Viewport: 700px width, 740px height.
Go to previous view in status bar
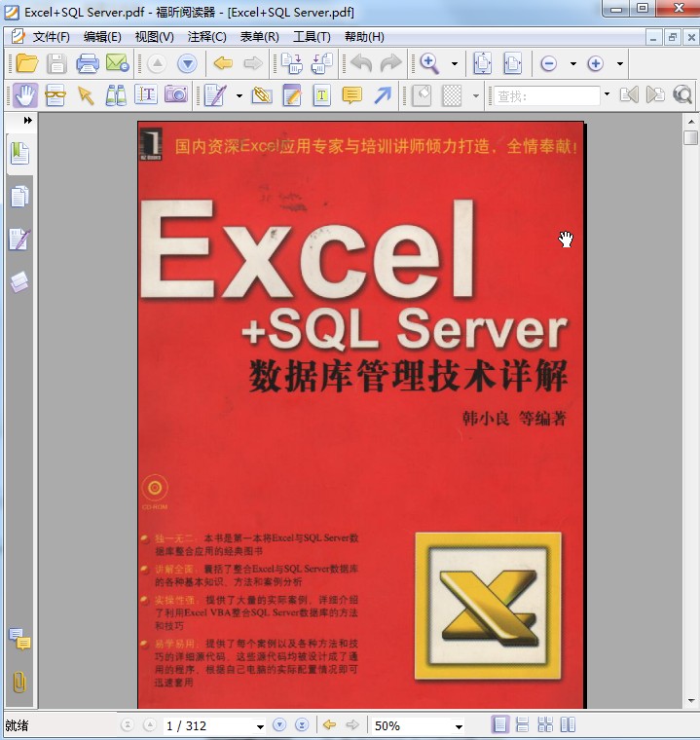click(329, 724)
